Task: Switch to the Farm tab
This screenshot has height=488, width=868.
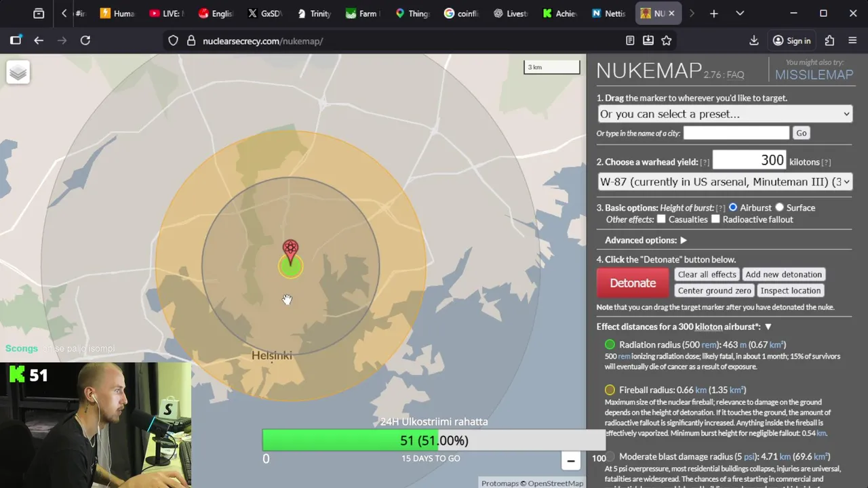Action: click(362, 14)
